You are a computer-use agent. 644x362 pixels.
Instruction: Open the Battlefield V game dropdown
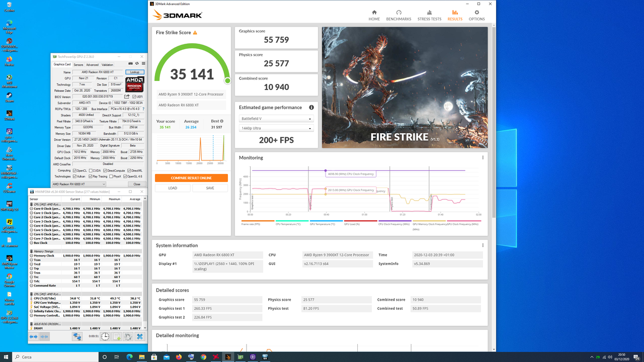276,118
